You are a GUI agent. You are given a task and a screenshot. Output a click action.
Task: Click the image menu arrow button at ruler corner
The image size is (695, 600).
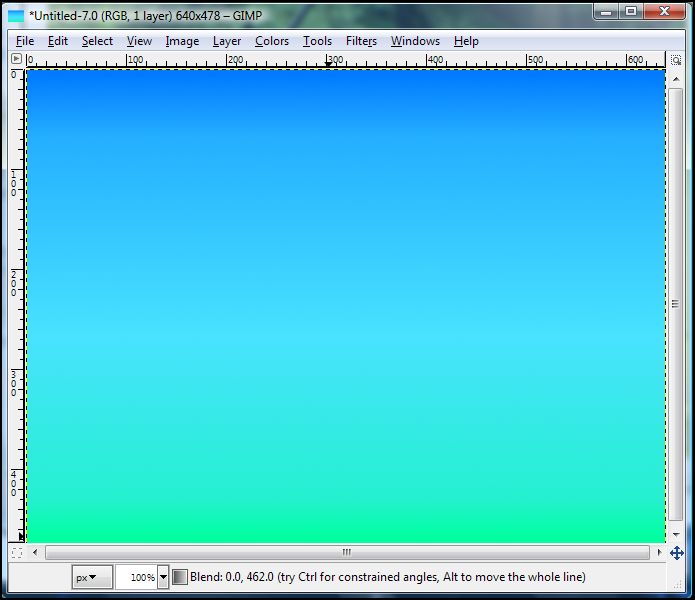coord(16,59)
